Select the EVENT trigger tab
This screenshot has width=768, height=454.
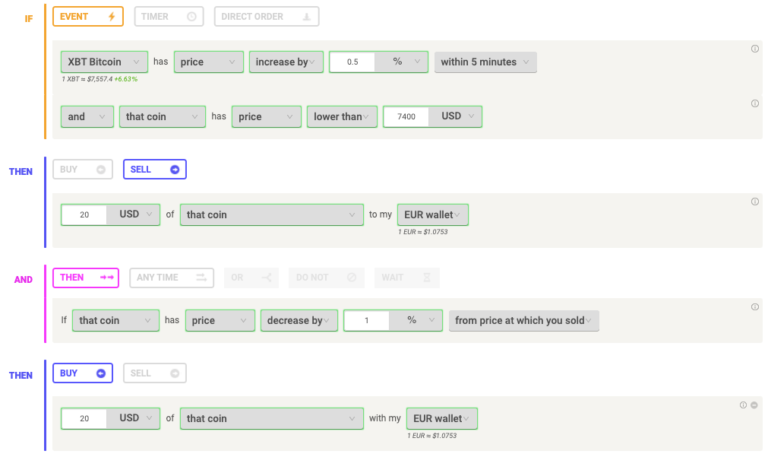88,17
